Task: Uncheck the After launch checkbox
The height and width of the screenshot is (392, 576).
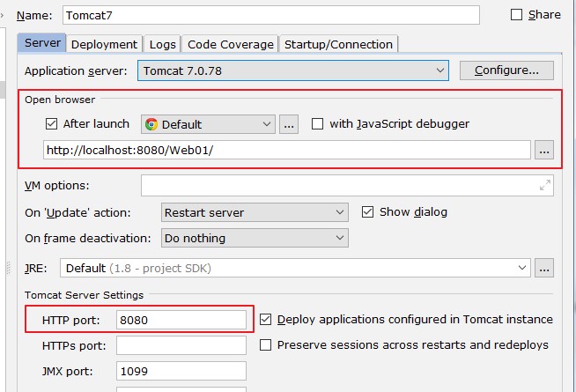Action: (51, 124)
